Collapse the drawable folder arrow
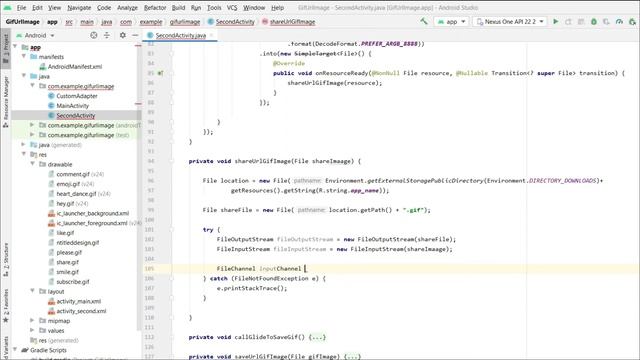Viewport: 640px width, 360px height. point(33,164)
